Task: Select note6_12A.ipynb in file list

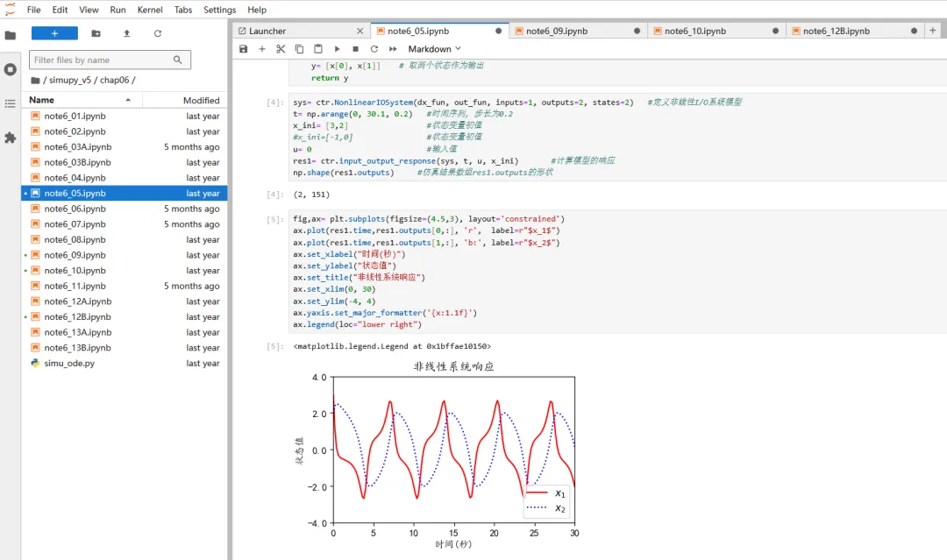Action: coord(125,301)
